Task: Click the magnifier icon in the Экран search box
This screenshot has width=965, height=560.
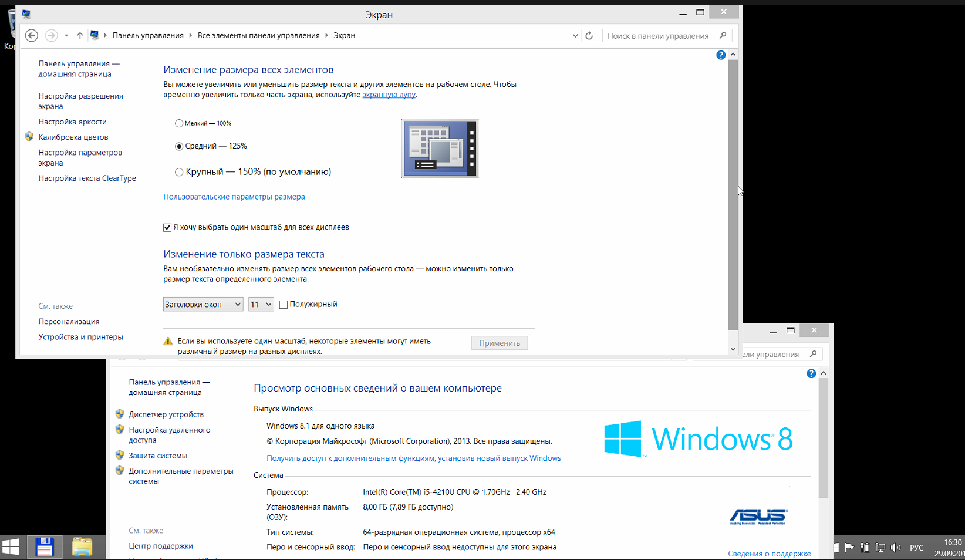Action: (723, 36)
